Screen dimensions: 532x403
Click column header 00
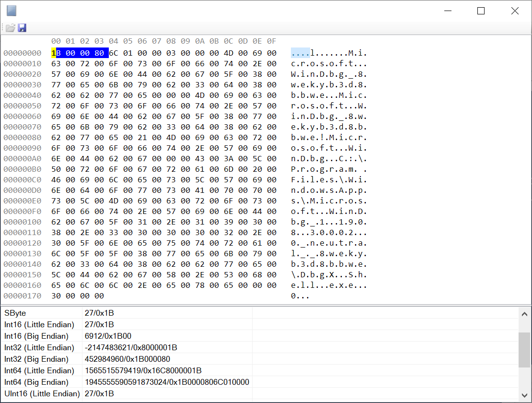(x=56, y=41)
